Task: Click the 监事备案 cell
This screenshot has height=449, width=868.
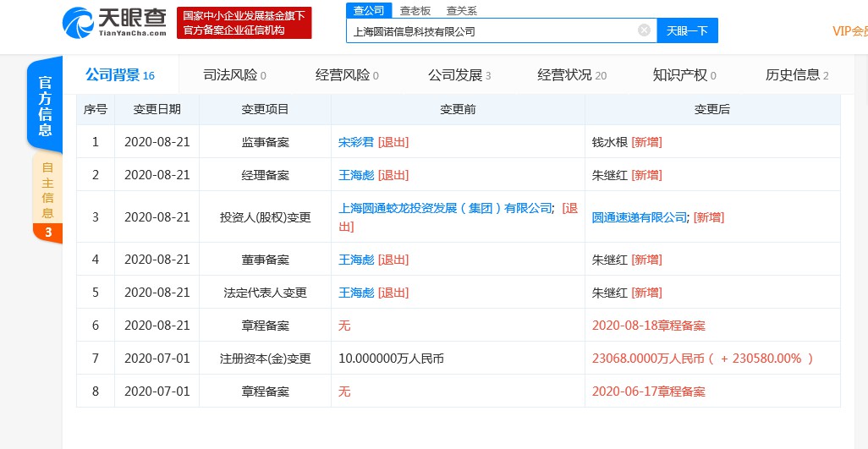Action: 265,142
